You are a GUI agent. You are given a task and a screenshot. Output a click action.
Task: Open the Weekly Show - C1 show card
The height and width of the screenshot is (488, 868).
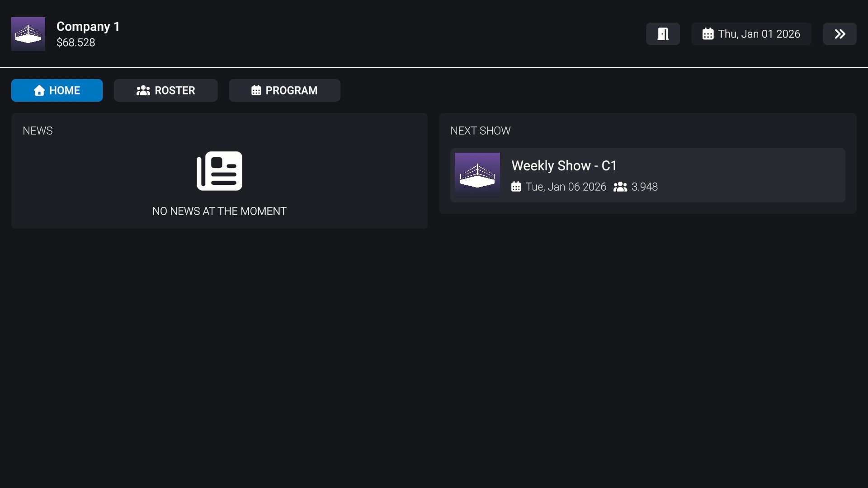[x=647, y=176]
